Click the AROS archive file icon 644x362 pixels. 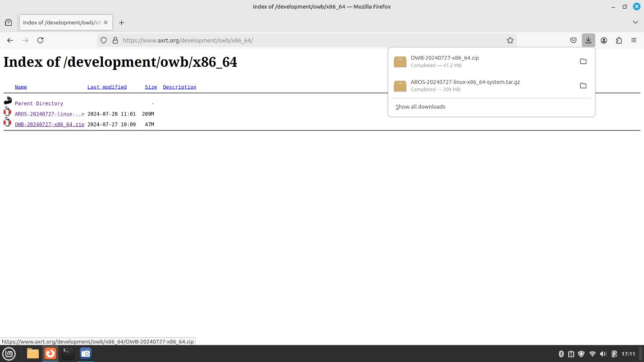[x=8, y=111]
